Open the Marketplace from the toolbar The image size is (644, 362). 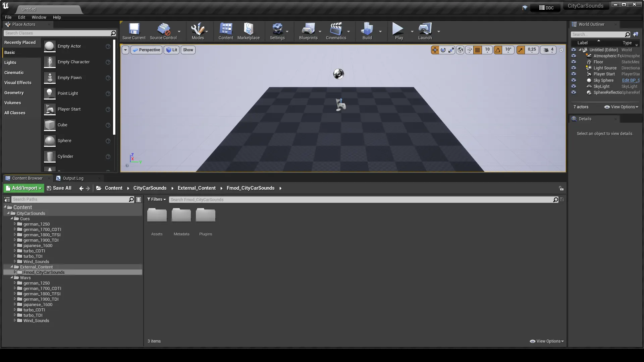(x=248, y=31)
